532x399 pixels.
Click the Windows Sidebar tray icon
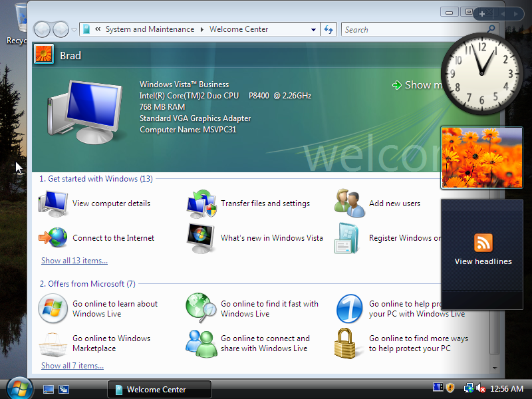tap(438, 388)
